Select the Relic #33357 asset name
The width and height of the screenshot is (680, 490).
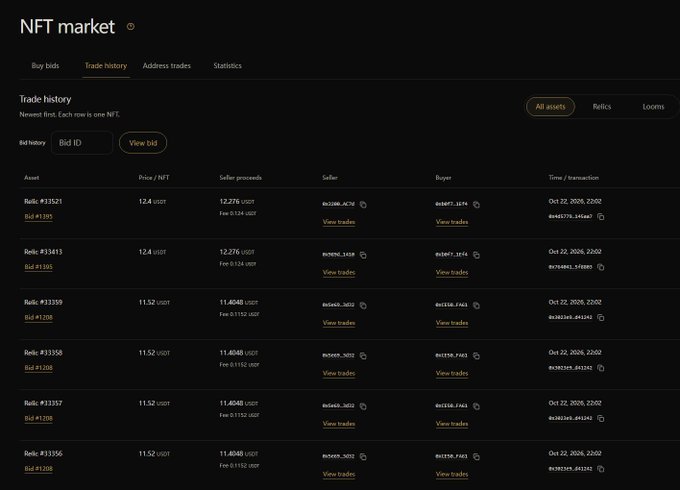point(43,403)
